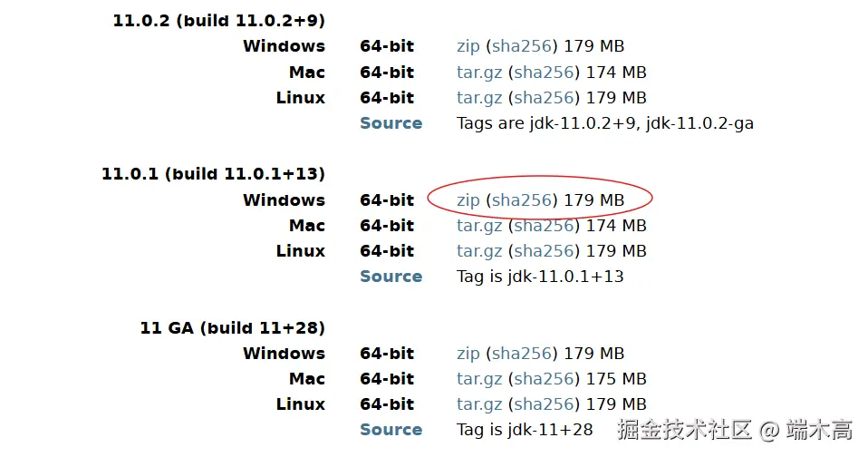Viewport: 868px width, 457px height.
Task: Download the circled 11.0.1 Windows zip
Action: 468,200
